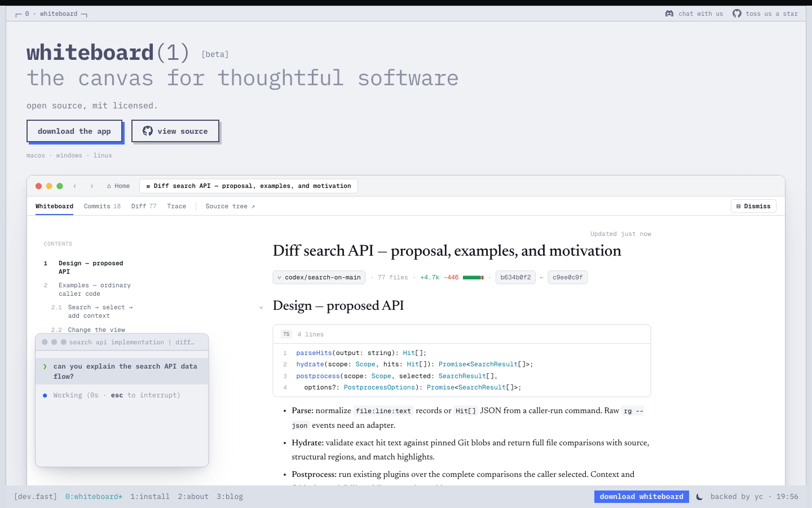Screen dimensions: 812x508
Task: Open the Home breadcrumb with house icon
Action: [118, 186]
